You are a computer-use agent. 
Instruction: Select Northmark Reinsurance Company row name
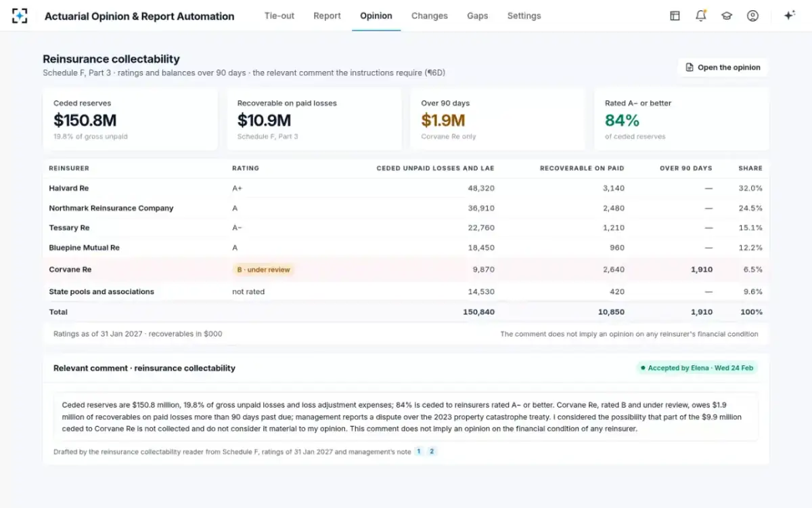[x=111, y=208]
